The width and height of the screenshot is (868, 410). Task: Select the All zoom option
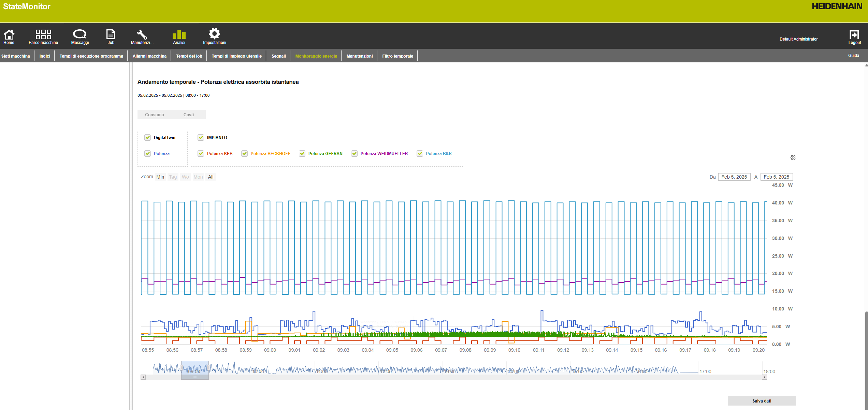tap(211, 177)
